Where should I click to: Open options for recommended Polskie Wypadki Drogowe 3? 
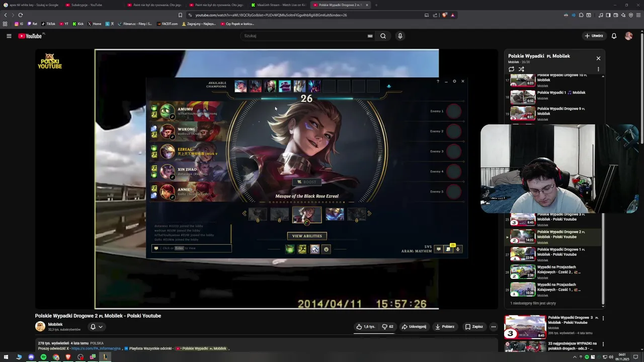tap(603, 318)
